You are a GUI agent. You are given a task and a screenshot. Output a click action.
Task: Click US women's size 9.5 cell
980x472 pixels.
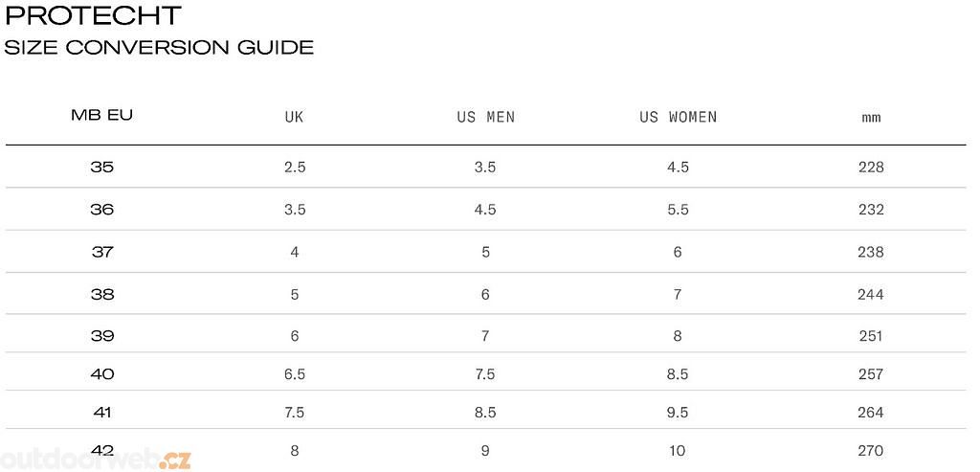coord(678,413)
